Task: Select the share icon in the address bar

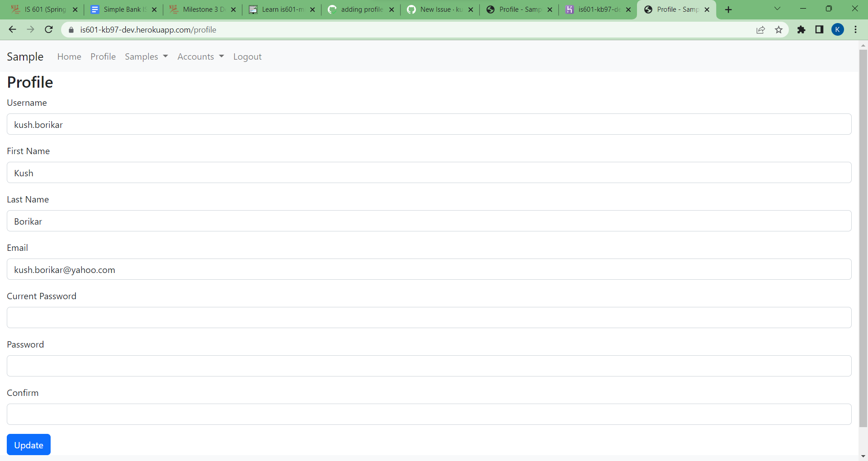Action: 760,29
